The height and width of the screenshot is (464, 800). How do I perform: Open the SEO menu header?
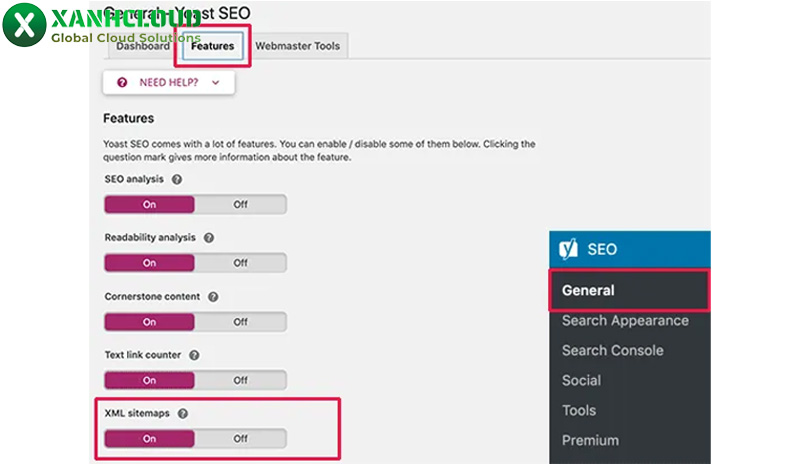point(630,249)
